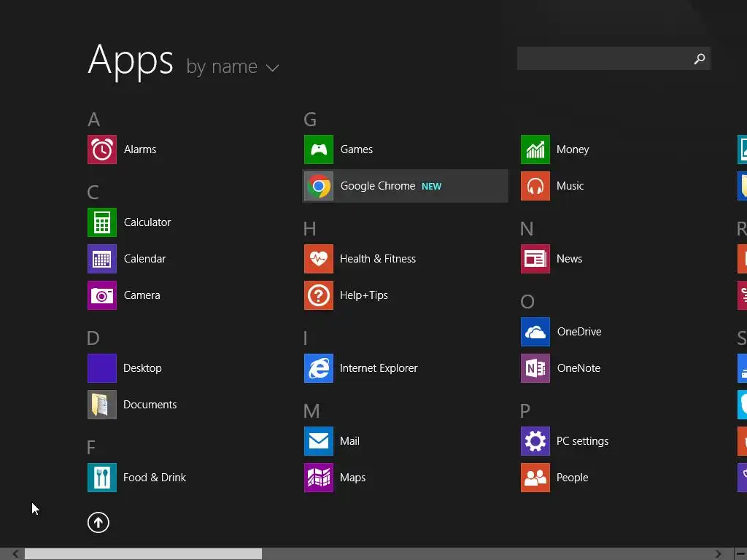The height and width of the screenshot is (560, 747).
Task: Open the Calendar app icon
Action: point(102,259)
